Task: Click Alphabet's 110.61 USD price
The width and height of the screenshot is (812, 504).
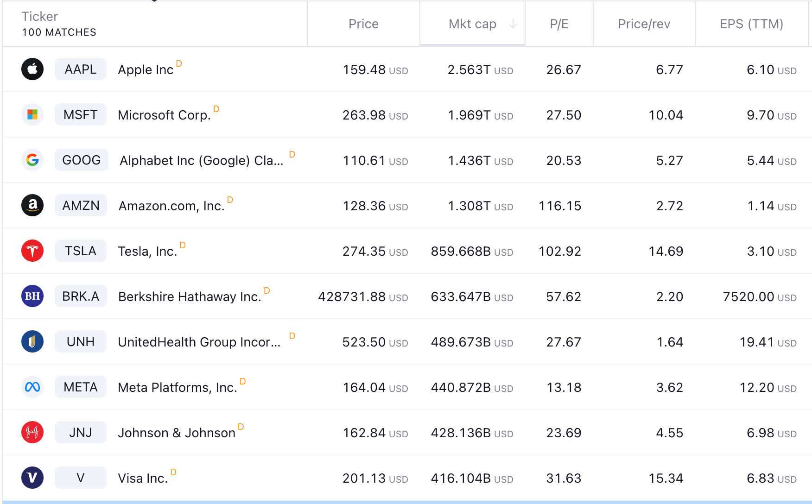Action: [x=375, y=161]
